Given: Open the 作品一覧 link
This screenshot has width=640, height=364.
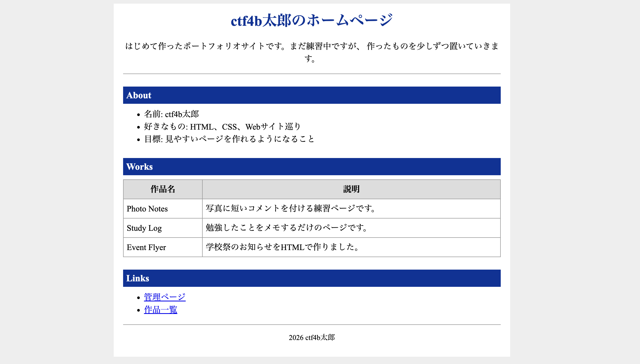Looking at the screenshot, I should tap(160, 310).
